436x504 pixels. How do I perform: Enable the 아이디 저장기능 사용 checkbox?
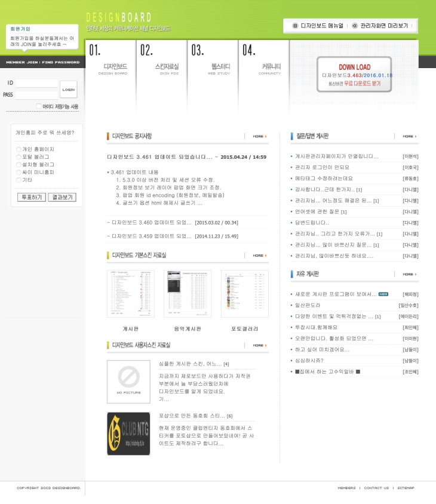pyautogui.click(x=39, y=106)
